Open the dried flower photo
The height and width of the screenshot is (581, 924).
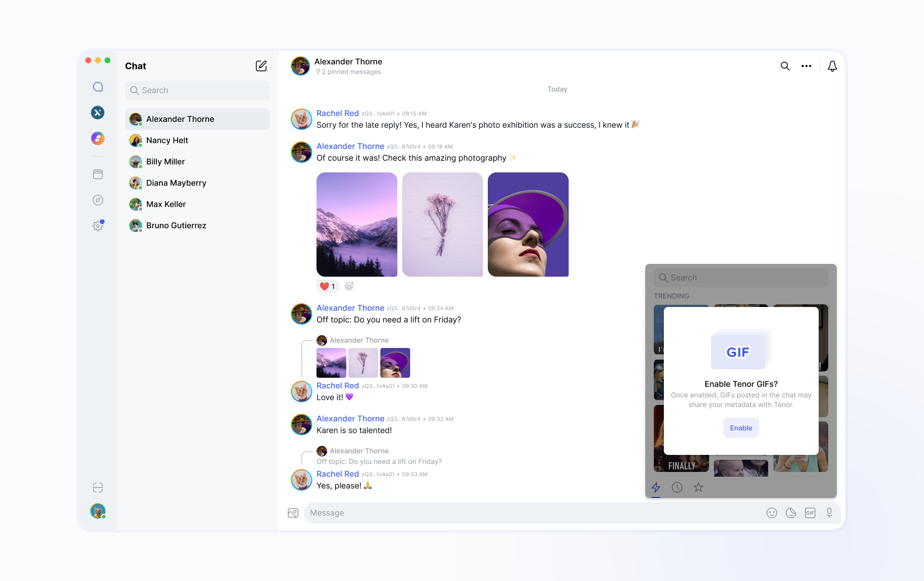click(x=443, y=225)
